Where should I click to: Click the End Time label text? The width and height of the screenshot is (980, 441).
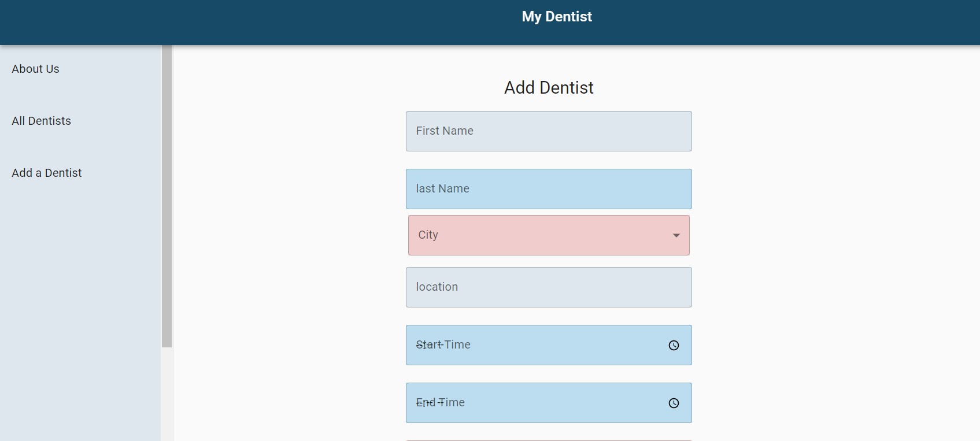(440, 402)
